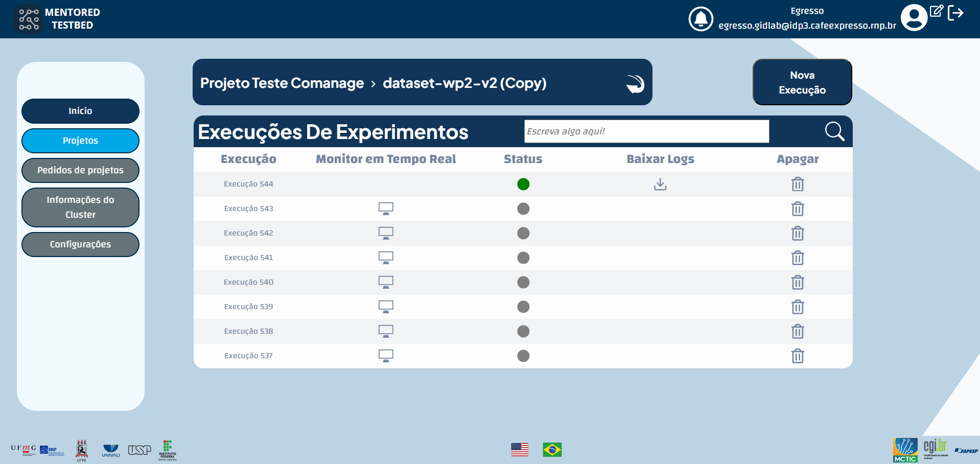
Task: Open the user profile avatar icon
Action: pos(914,17)
